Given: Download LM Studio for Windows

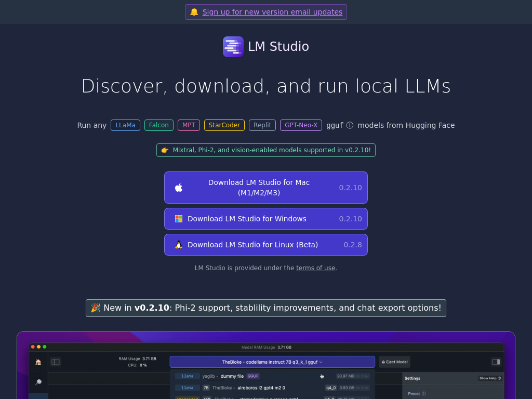Looking at the screenshot, I should click(x=266, y=219).
